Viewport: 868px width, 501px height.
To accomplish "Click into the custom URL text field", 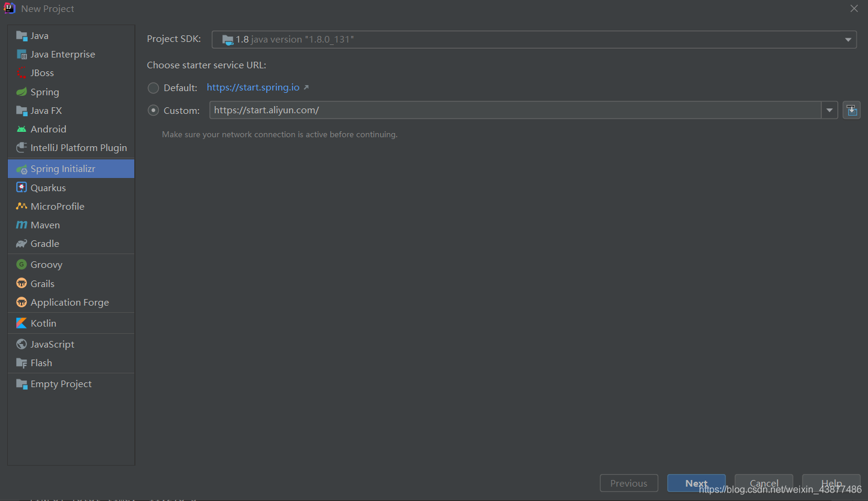I will [516, 110].
